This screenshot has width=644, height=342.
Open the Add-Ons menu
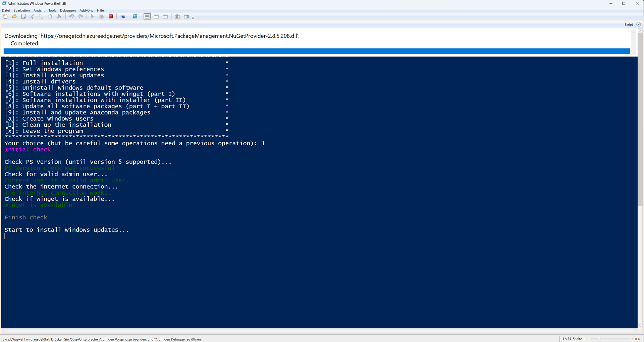[86, 10]
